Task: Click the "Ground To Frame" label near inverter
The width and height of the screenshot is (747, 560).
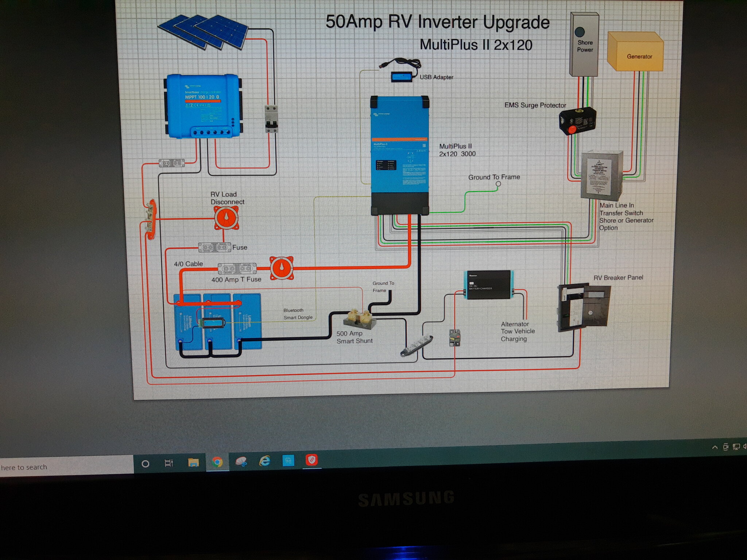Action: point(494,177)
